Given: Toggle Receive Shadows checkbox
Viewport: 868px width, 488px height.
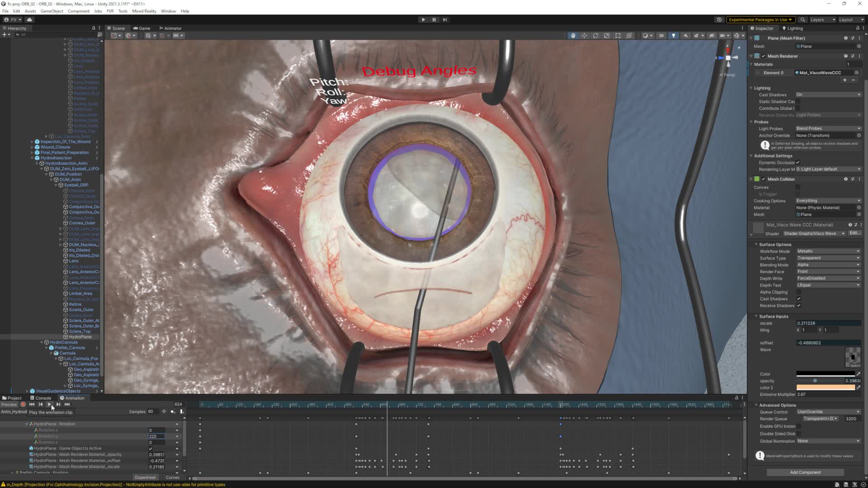Looking at the screenshot, I should point(799,306).
